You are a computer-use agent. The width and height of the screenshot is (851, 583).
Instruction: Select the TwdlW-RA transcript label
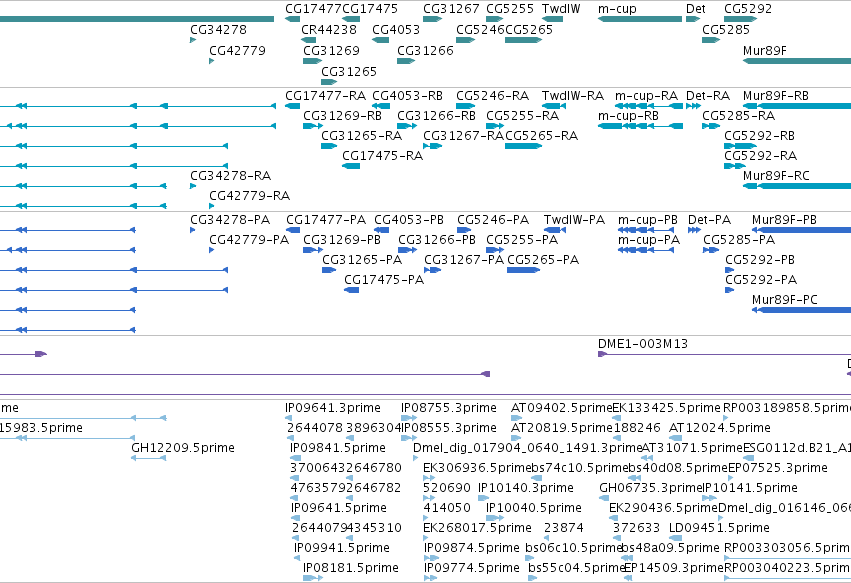(x=573, y=96)
